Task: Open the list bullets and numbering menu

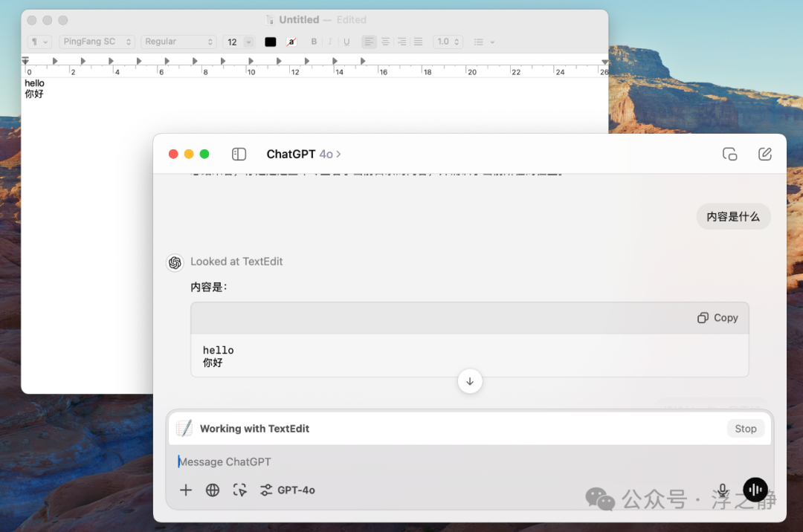Action: [484, 42]
